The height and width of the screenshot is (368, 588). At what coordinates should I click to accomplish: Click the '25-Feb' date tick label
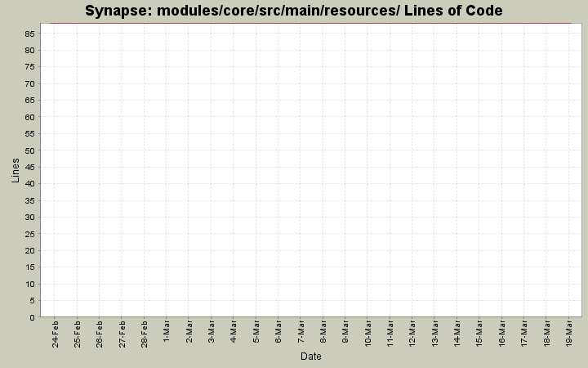[78, 334]
